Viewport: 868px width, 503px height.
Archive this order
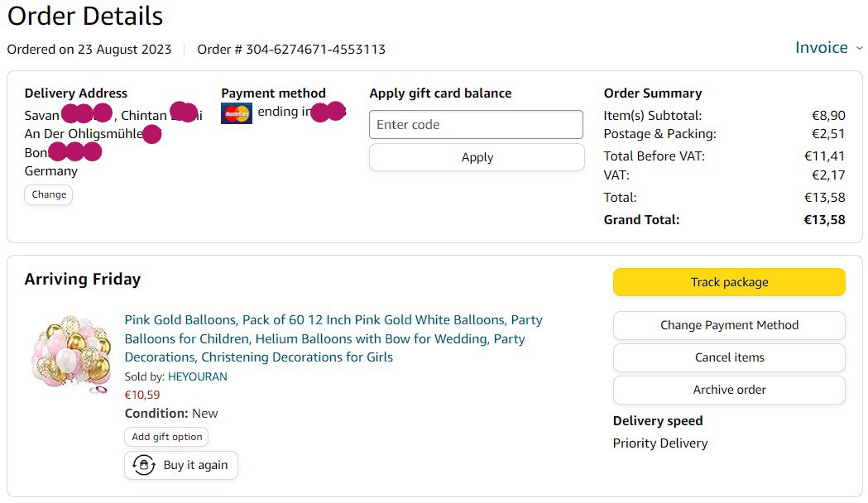(729, 390)
